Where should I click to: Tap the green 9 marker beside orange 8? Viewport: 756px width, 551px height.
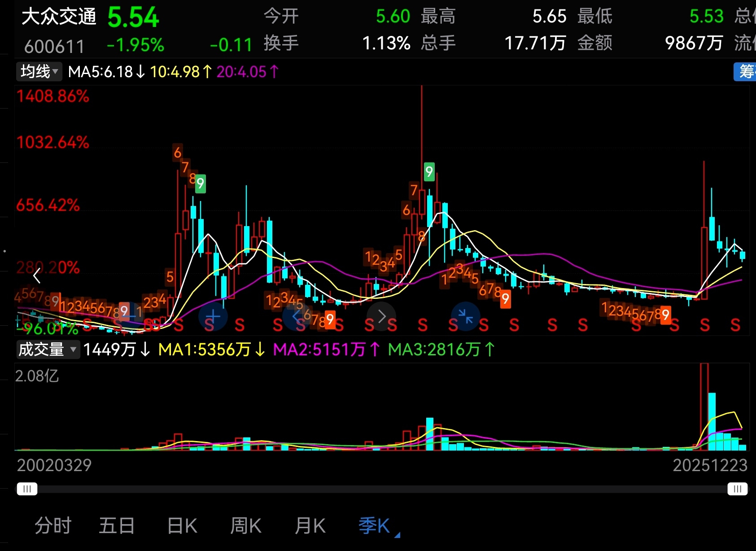point(201,184)
